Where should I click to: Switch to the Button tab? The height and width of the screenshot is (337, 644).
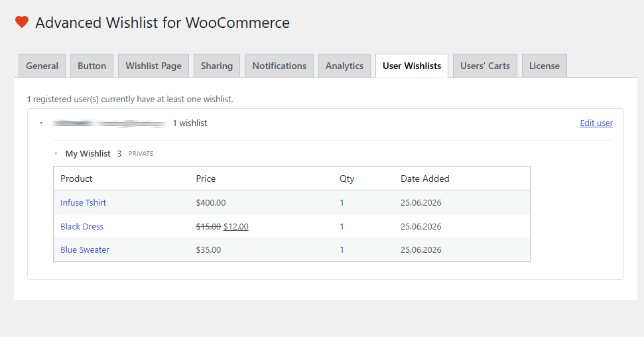point(92,66)
